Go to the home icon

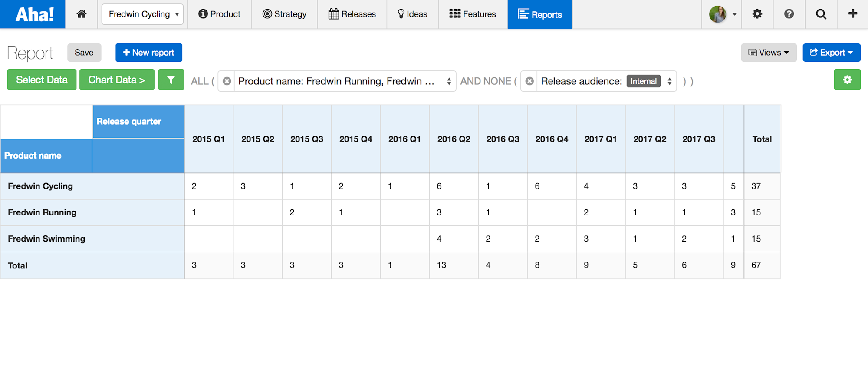point(82,14)
